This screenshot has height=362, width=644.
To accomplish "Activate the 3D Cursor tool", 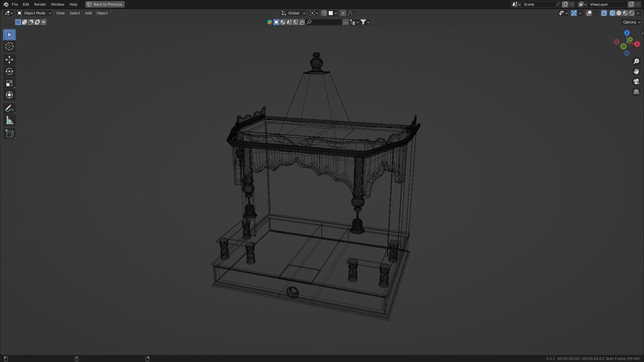I will (9, 46).
